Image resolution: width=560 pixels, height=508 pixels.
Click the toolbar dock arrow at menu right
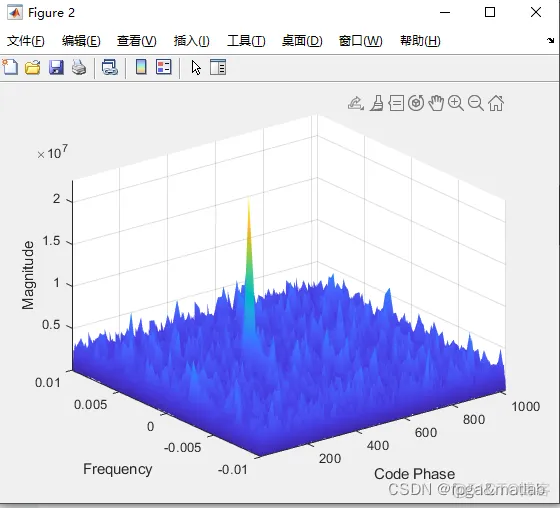550,40
